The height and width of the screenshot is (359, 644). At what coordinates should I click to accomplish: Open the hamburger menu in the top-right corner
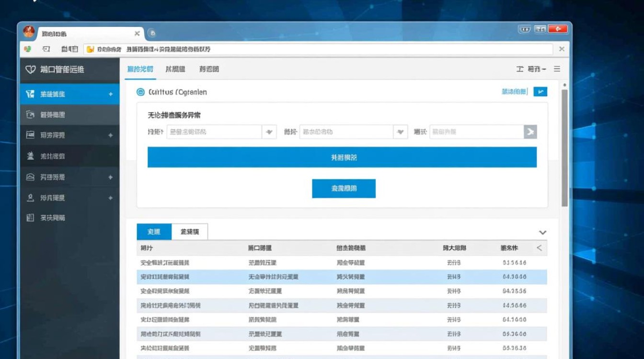tap(556, 68)
